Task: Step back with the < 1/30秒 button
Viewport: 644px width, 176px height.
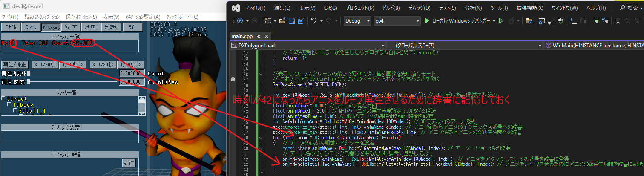Action: [x=103, y=64]
